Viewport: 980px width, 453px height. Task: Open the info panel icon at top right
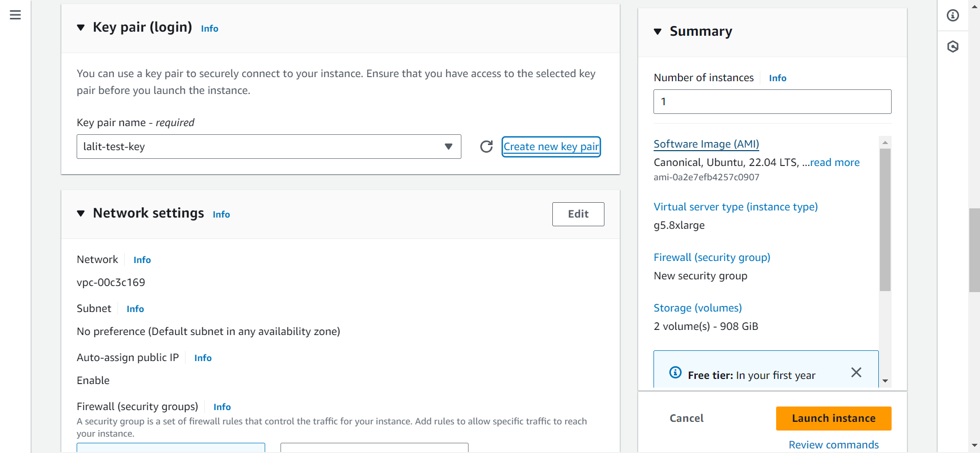pyautogui.click(x=952, y=15)
